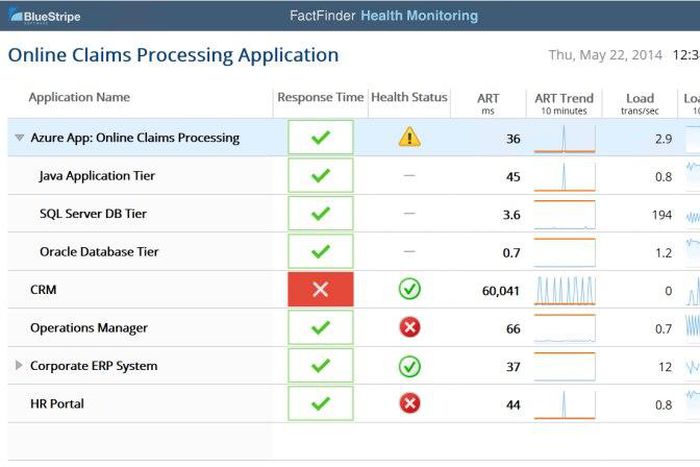Sort by the ART Trend column header
The image size is (700, 467).
[564, 103]
